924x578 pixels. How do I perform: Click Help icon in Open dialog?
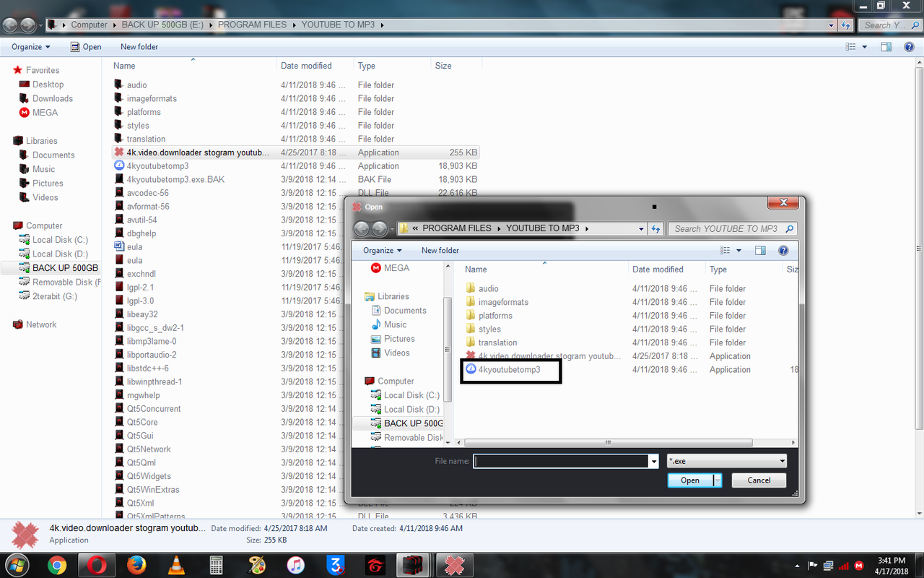click(783, 251)
